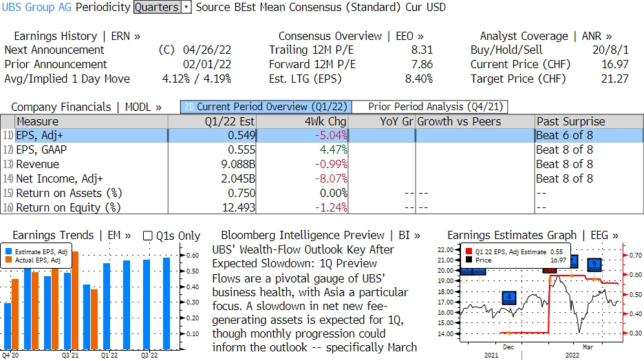Click the red Q1 22 EPS estimate legend swatch
644x361 pixels.
click(469, 251)
